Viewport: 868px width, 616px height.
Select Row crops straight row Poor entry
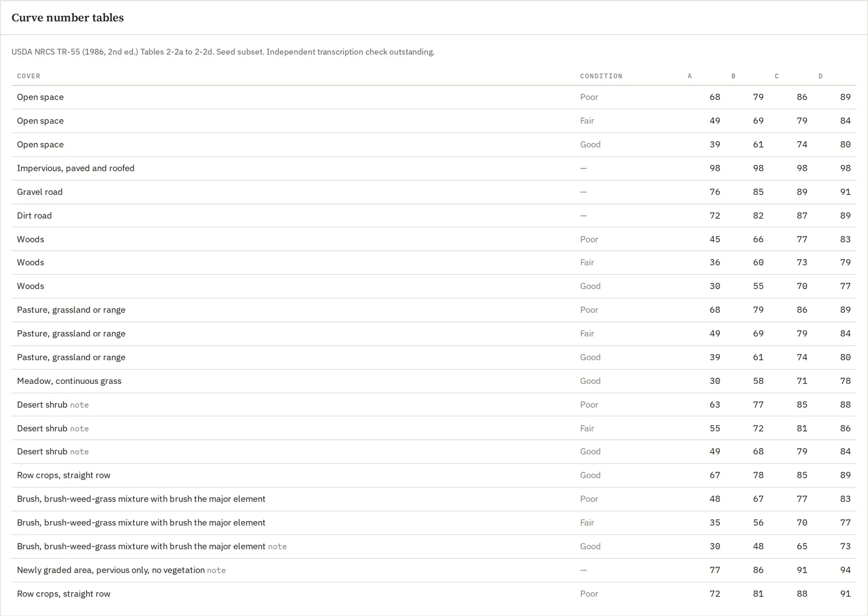(434, 594)
